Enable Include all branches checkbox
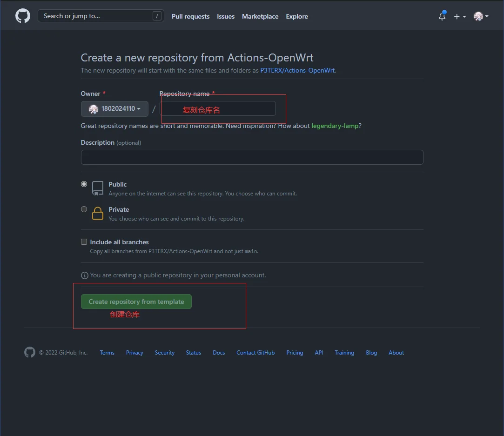 84,241
